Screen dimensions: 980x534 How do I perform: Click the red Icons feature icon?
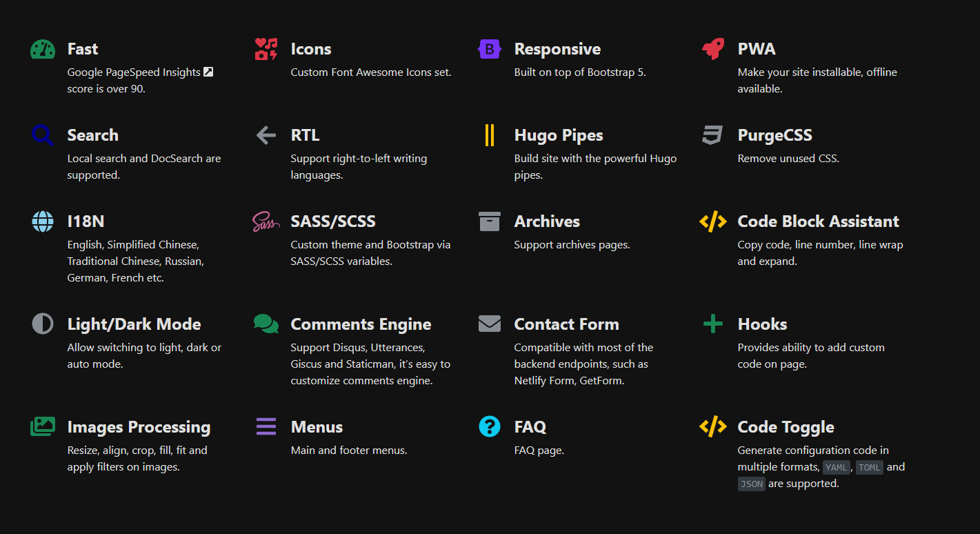pos(266,49)
